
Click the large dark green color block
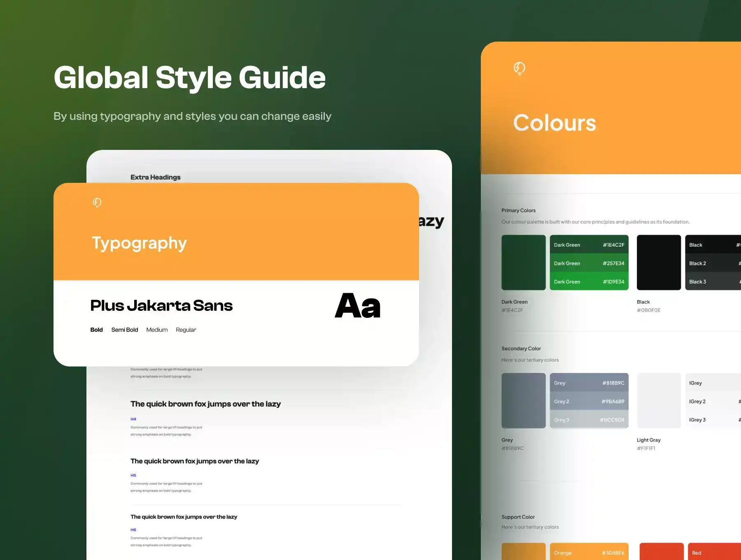[x=523, y=263]
